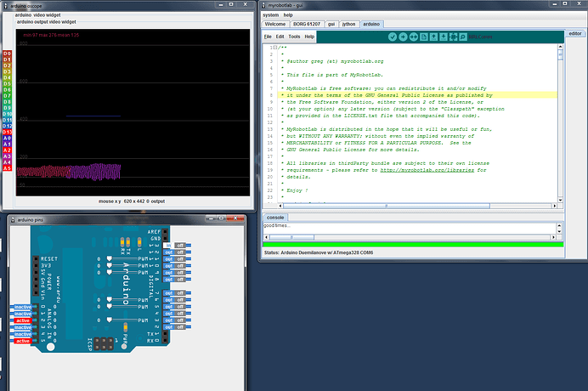Switch to the jython tab
The image size is (588, 391).
[348, 24]
